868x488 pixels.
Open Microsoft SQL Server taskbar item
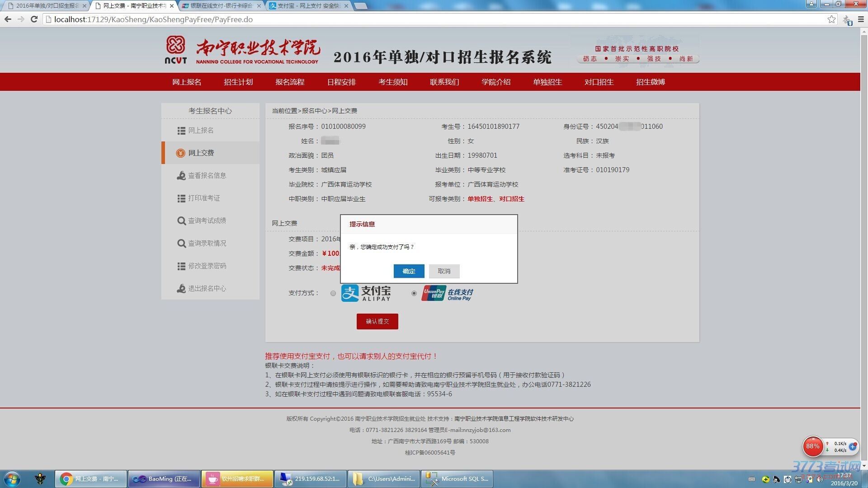click(457, 479)
